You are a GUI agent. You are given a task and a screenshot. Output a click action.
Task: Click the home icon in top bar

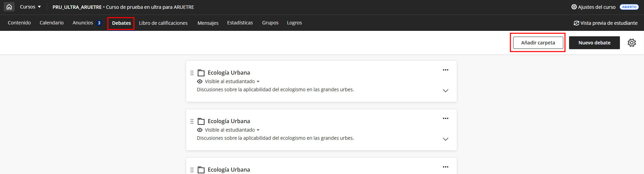(x=9, y=7)
